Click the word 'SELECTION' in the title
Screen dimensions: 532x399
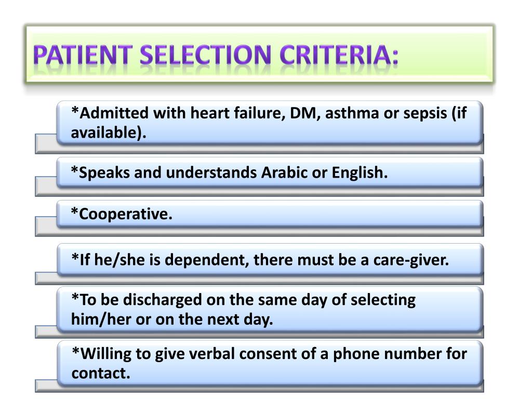click(x=206, y=55)
